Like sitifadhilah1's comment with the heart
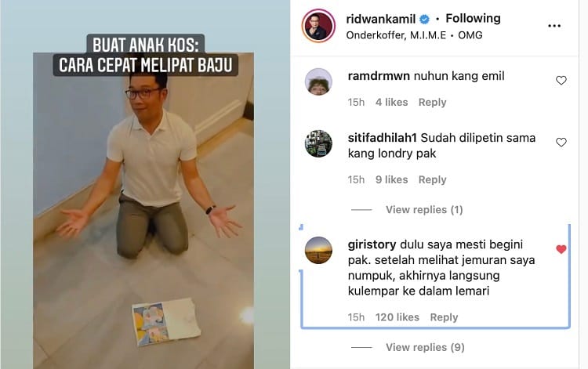588x369 pixels. [x=561, y=143]
